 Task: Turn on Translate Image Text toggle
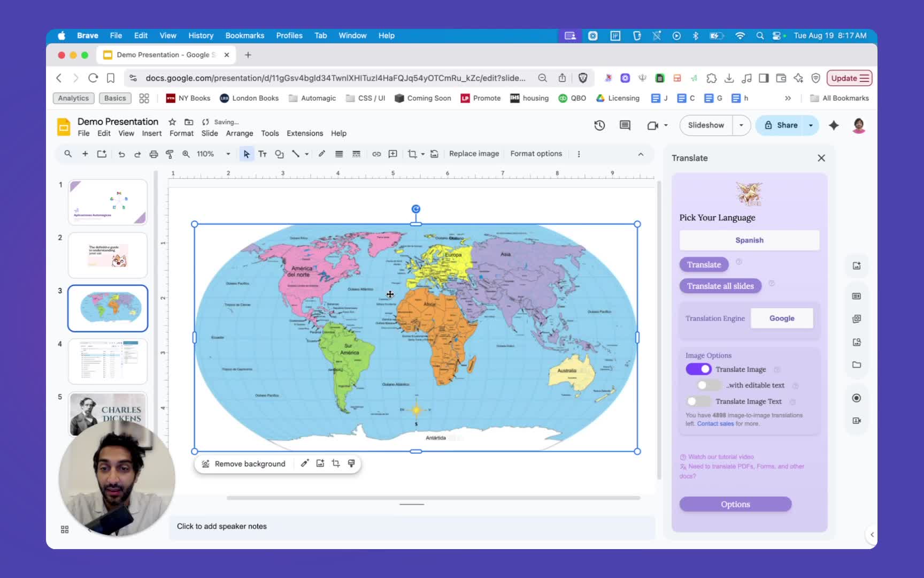697,401
